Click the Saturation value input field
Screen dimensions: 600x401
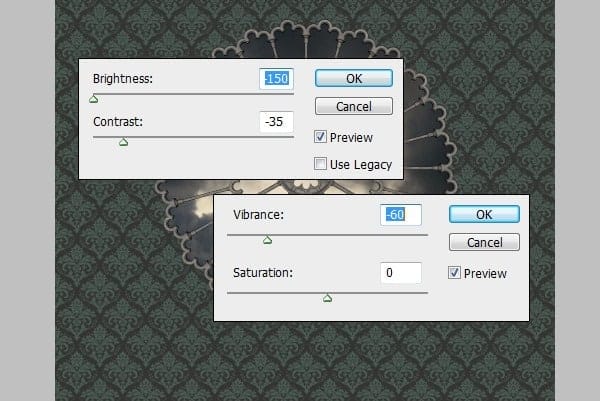401,273
